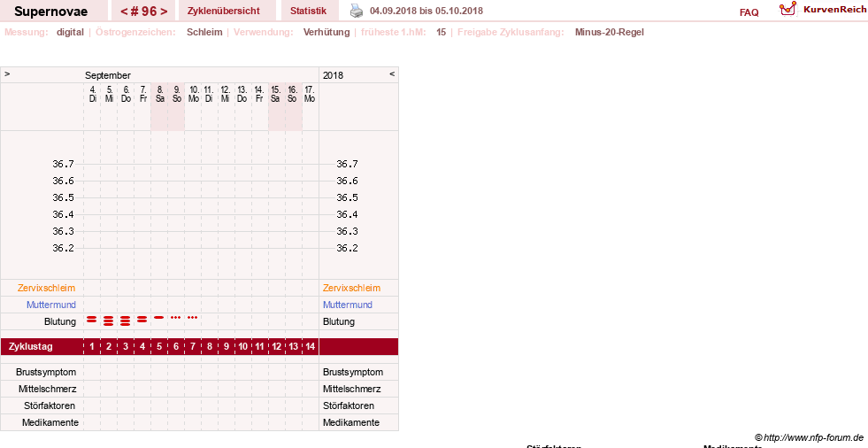The height and width of the screenshot is (448, 868).
Task: Click the right blue Muttermund label
Action: 348,305
